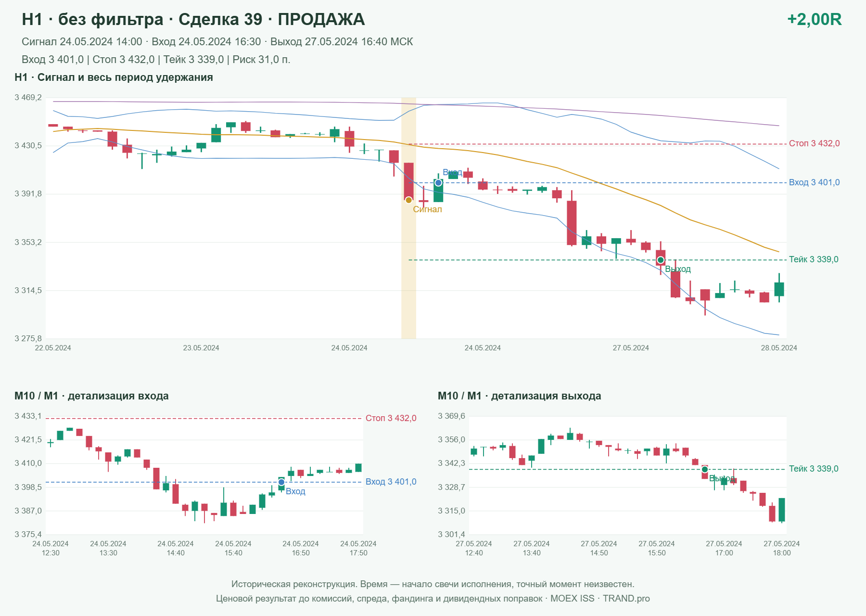Click the shaded signal candle band on H1 chart
Screen dimensions: 866x616
point(409,218)
